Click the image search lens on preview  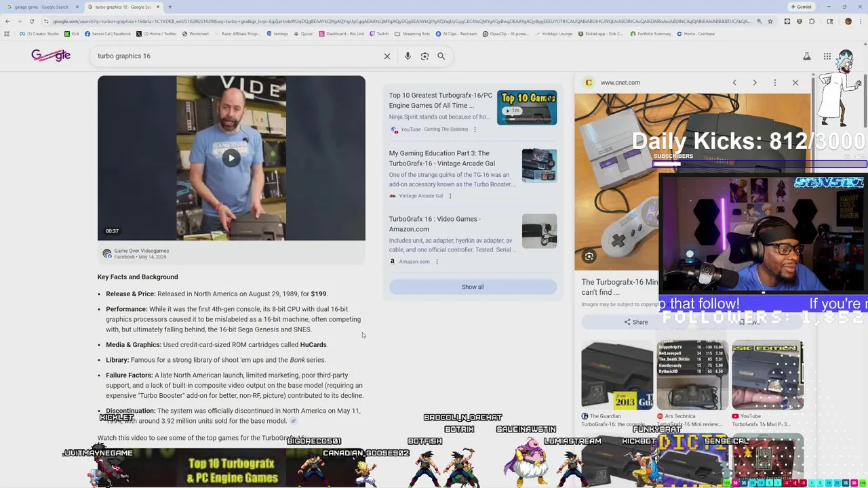click(589, 257)
